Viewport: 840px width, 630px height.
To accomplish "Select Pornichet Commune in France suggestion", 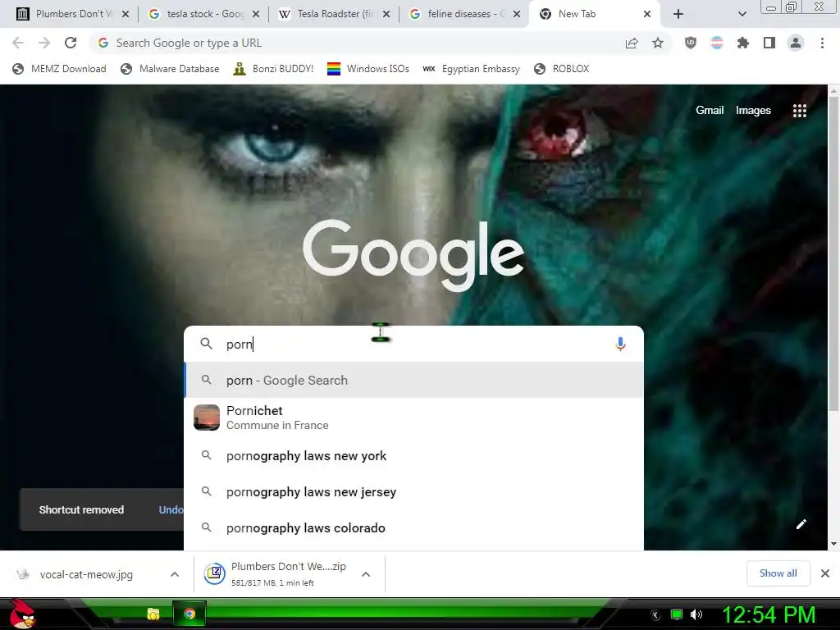I will (413, 418).
